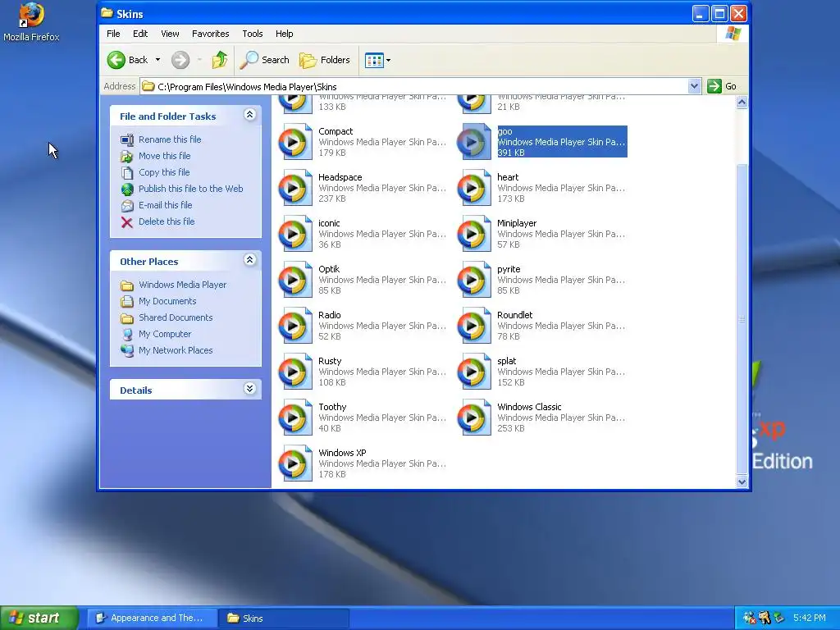Click the scrollbar up arrow
This screenshot has width=840, height=630.
[x=742, y=103]
